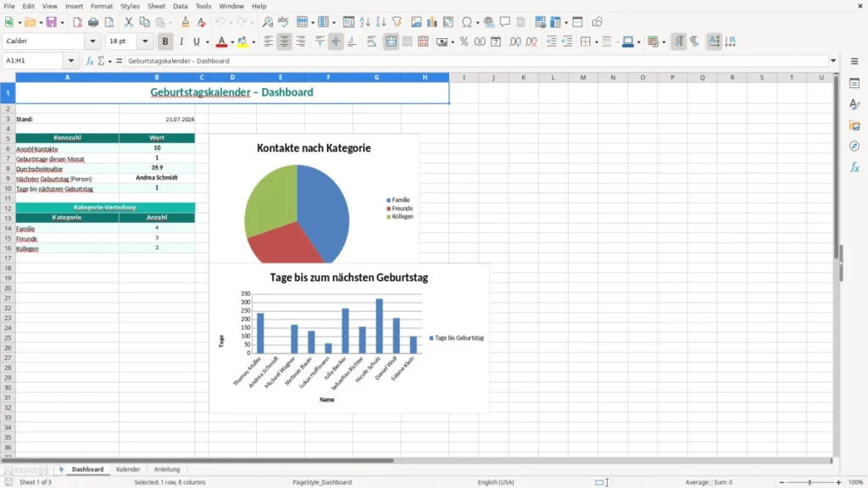Viewport: 868px width, 488px height.
Task: Toggle Underline formatting
Action: click(x=196, y=42)
